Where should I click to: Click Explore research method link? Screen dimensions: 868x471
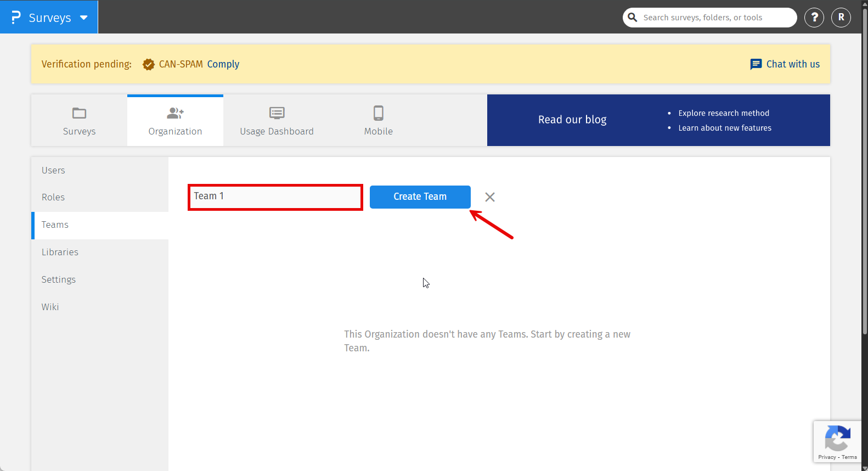(724, 113)
